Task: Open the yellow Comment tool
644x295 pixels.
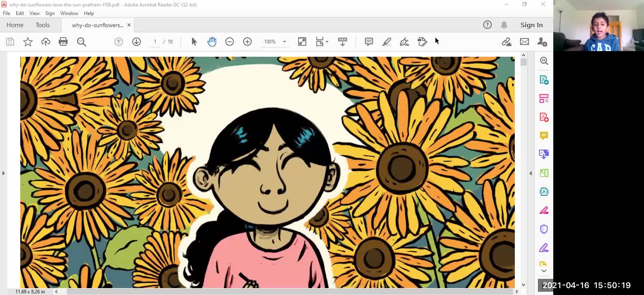Action: pos(544,136)
